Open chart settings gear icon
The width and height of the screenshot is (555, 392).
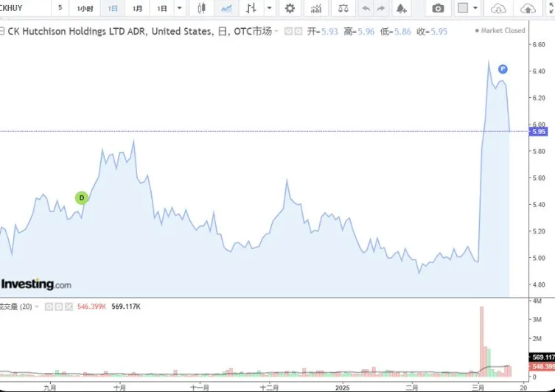[290, 8]
